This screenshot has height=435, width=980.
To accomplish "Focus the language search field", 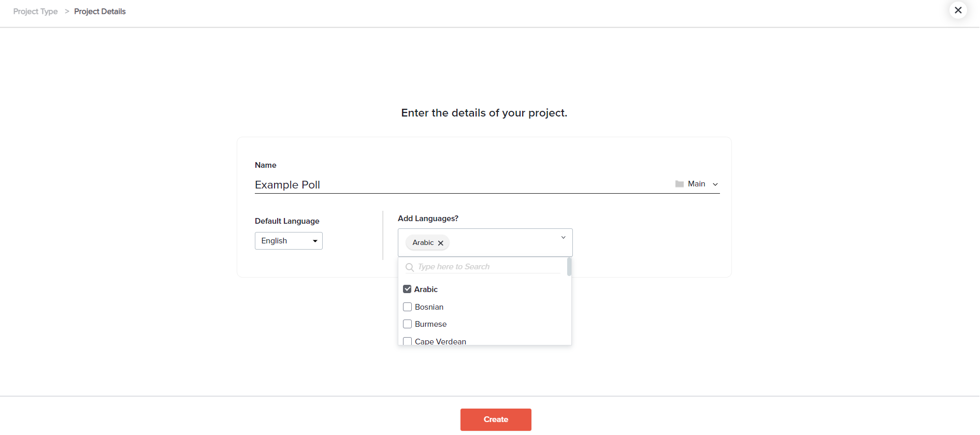I will 487,267.
